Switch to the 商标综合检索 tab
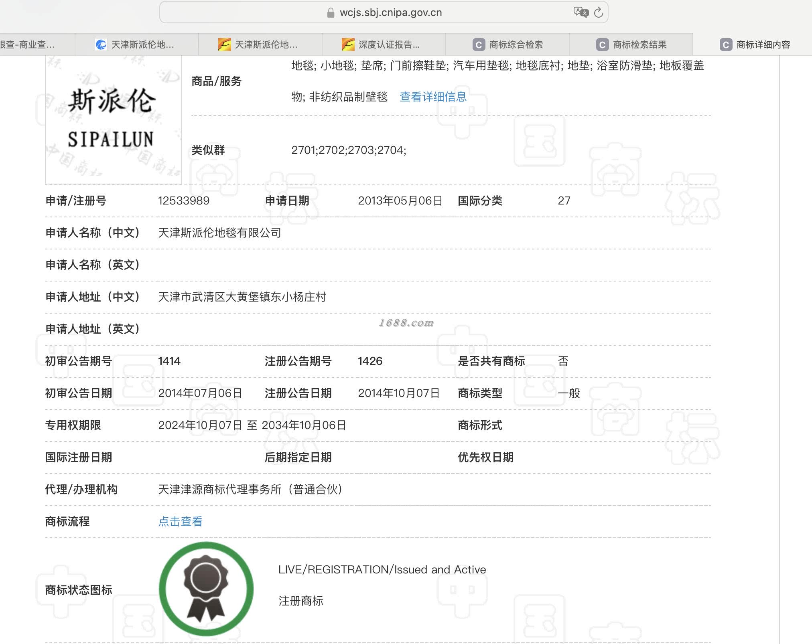This screenshot has width=812, height=644. [516, 45]
